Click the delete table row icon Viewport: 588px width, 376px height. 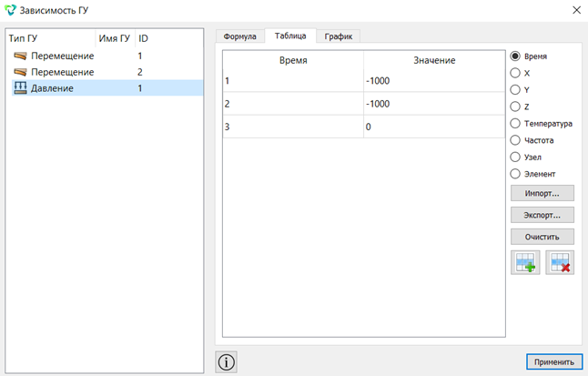pyautogui.click(x=560, y=262)
